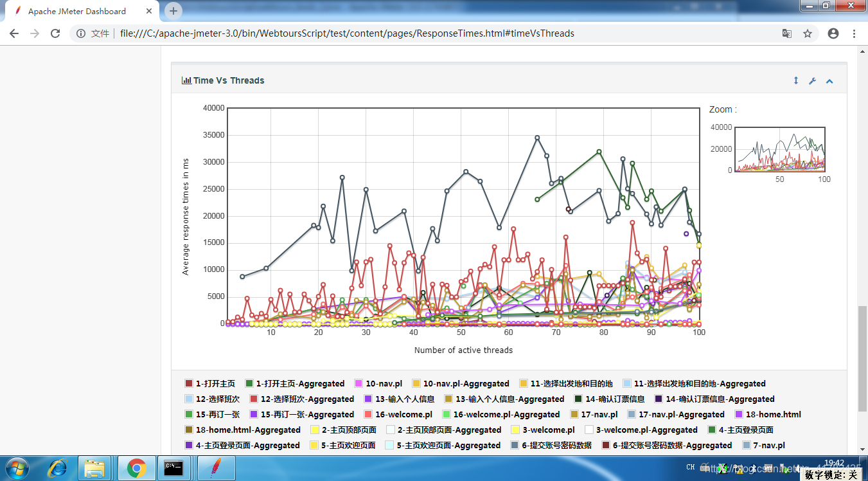Screen dimensions: 868x481
Task: Click the 2-主页顶部页面-Aggregated legend entry
Action: pyautogui.click(x=443, y=430)
